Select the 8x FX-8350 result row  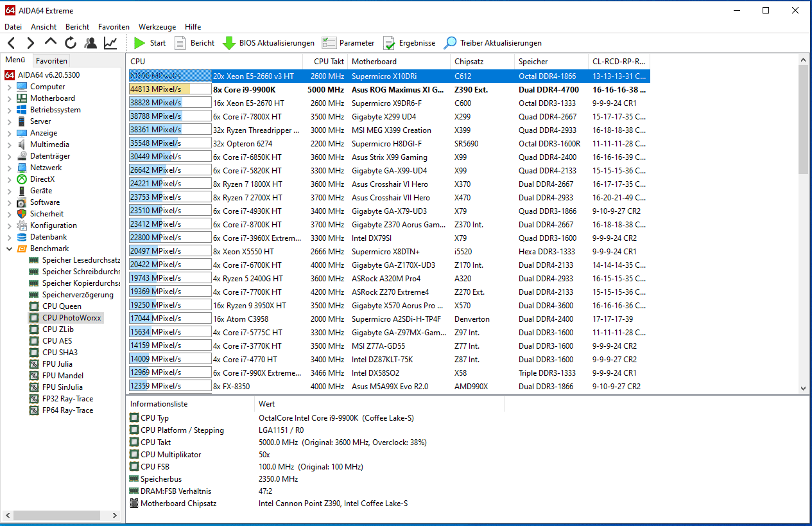tap(389, 386)
